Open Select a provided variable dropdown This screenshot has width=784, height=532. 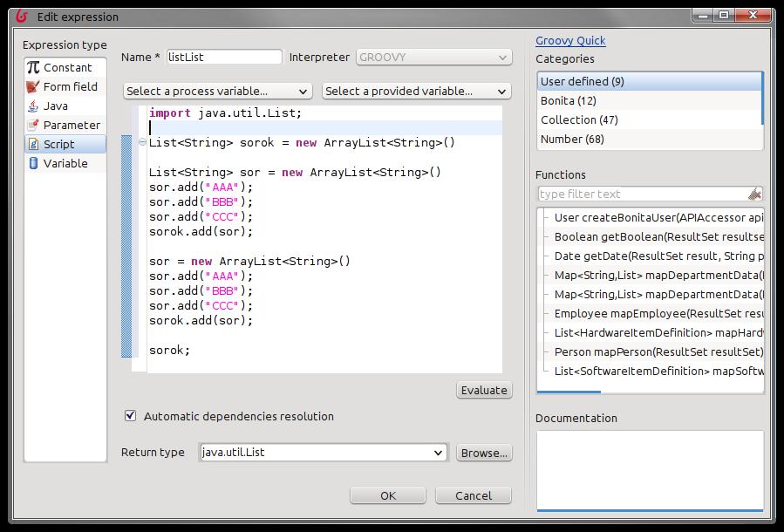point(417,91)
